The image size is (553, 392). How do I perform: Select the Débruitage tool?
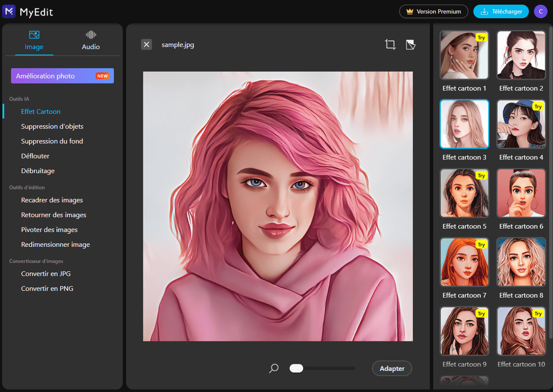tap(37, 170)
